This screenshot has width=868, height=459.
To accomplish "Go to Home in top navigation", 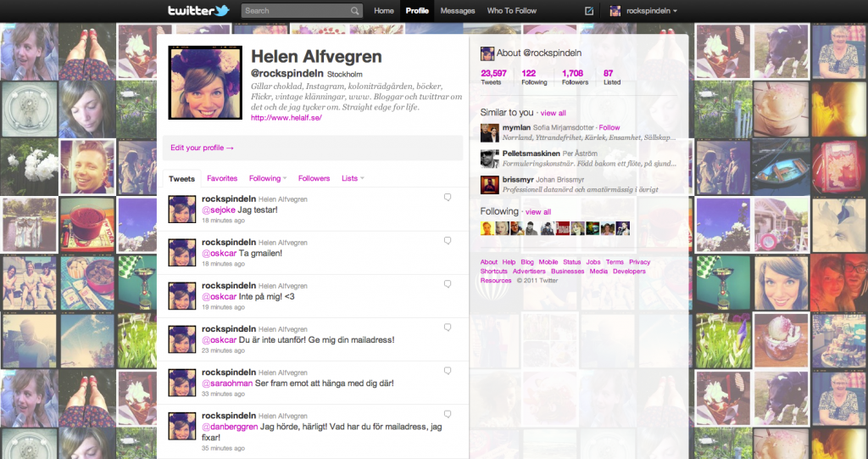I will pos(384,10).
